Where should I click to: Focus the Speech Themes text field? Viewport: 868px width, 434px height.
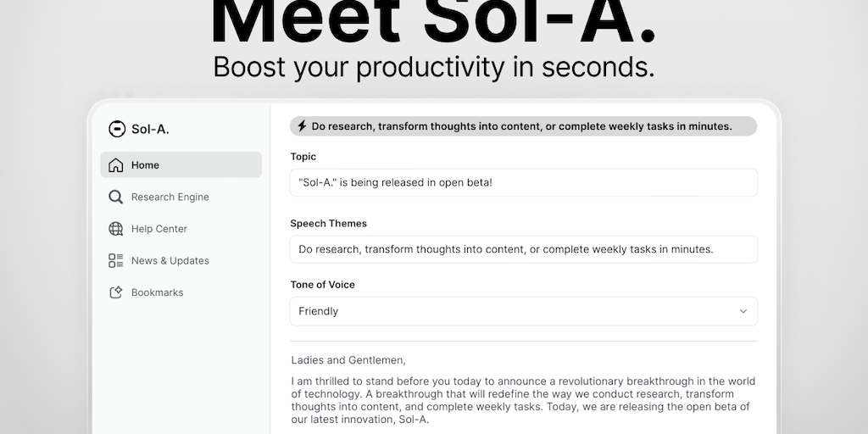pos(523,249)
